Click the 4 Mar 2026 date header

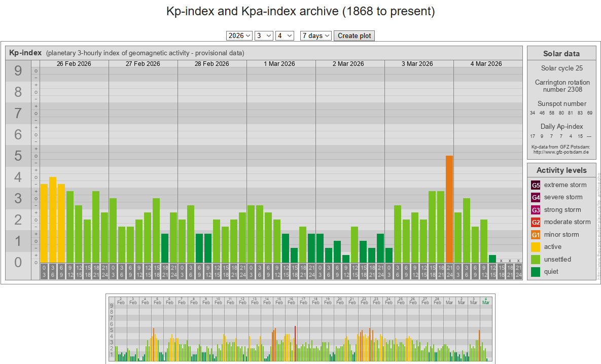[486, 63]
